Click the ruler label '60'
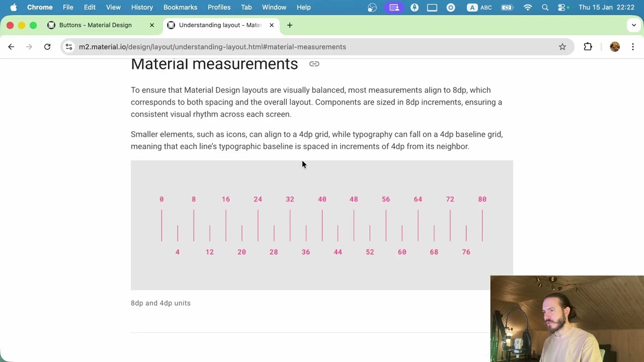The height and width of the screenshot is (362, 644). click(x=402, y=252)
